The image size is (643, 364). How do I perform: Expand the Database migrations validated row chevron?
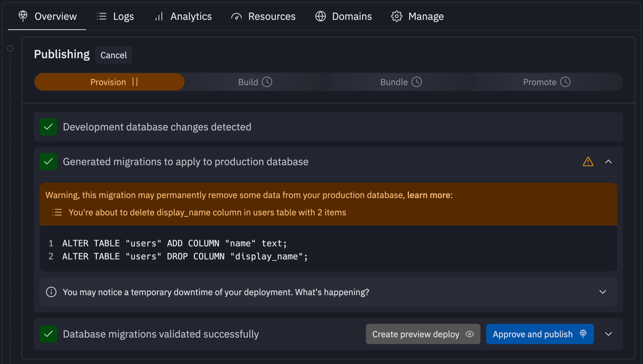click(x=608, y=334)
